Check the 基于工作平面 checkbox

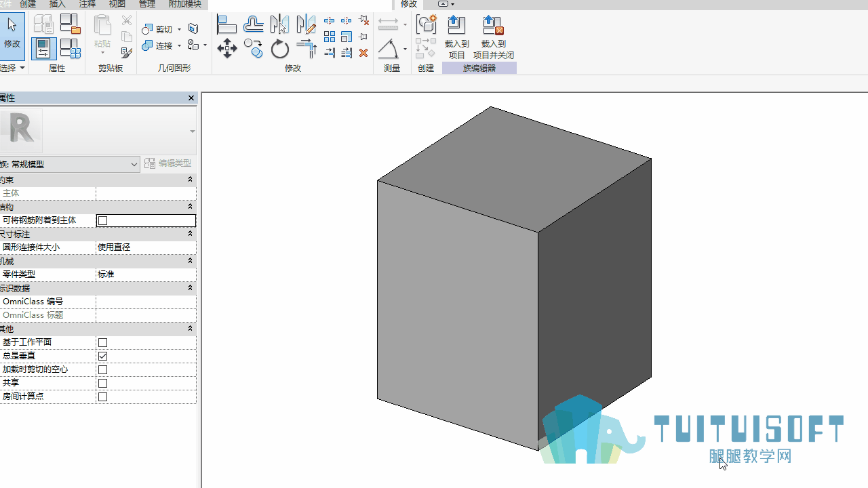pyautogui.click(x=103, y=342)
